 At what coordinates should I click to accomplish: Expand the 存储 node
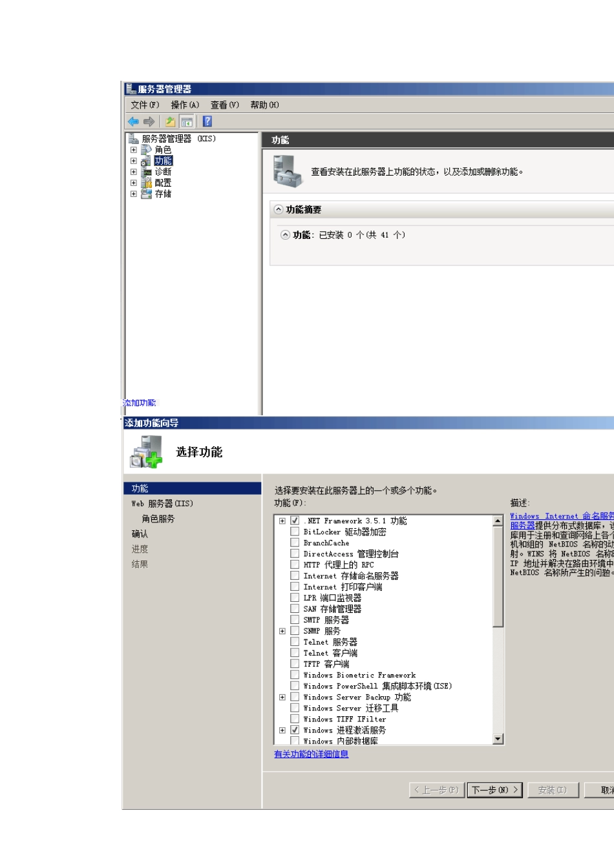pos(134,194)
